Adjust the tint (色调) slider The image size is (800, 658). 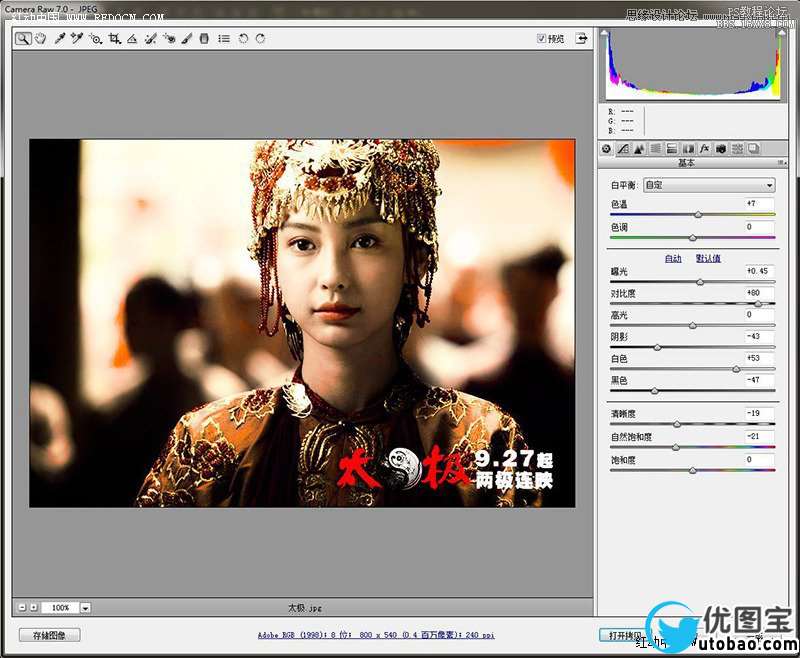point(692,238)
